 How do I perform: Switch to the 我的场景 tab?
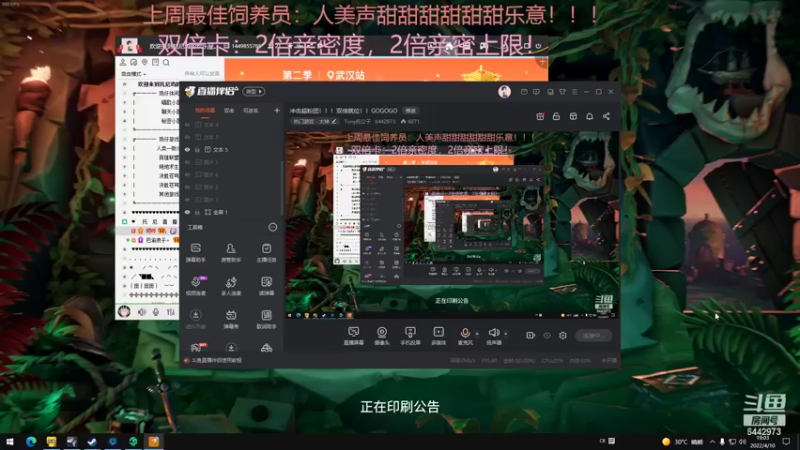(x=205, y=110)
